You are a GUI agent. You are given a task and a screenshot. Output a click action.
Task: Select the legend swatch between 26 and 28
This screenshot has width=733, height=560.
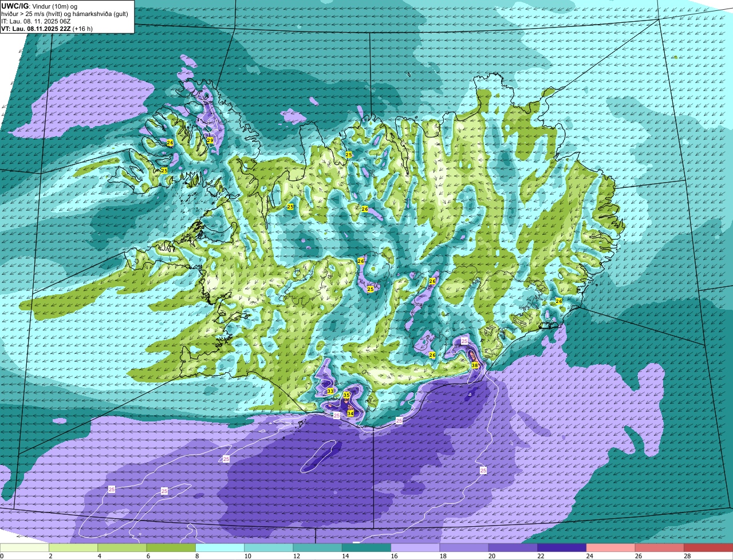click(x=659, y=548)
